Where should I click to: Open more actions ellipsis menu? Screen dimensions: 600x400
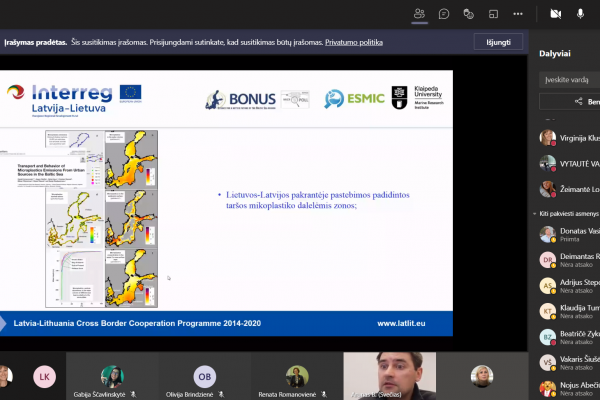518,14
